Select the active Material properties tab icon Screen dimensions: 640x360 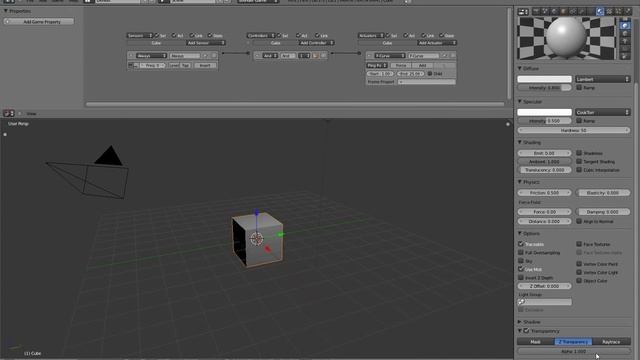[600, 11]
